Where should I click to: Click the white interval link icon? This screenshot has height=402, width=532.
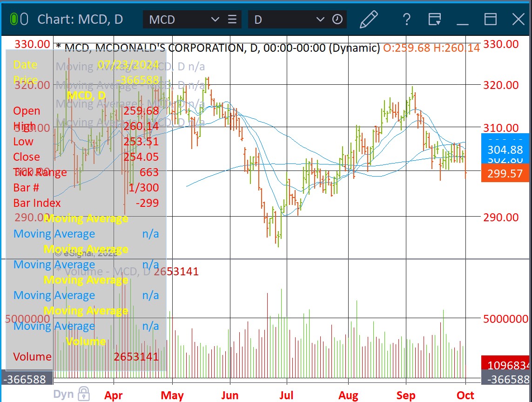coord(25,19)
